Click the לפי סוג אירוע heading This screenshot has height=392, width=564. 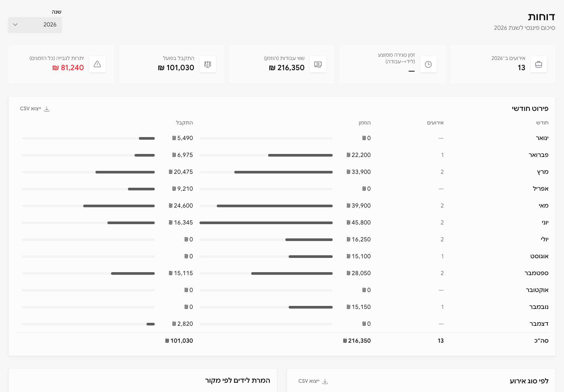tap(529, 381)
